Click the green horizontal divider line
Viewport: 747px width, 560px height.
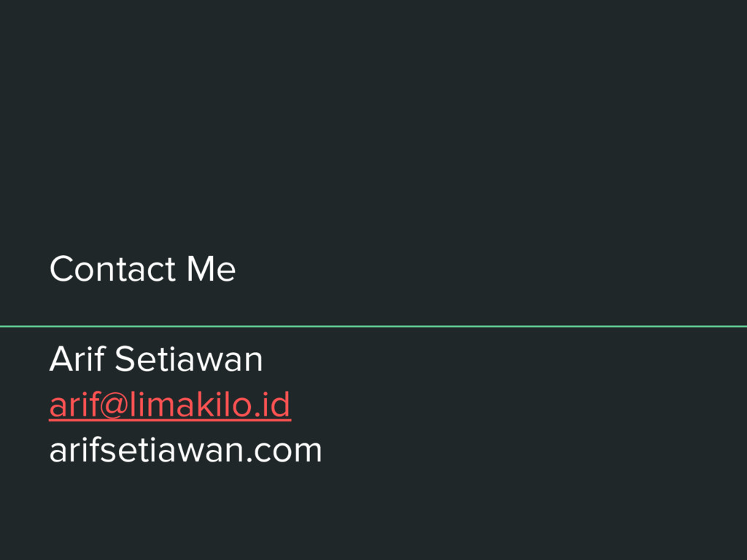point(373,326)
